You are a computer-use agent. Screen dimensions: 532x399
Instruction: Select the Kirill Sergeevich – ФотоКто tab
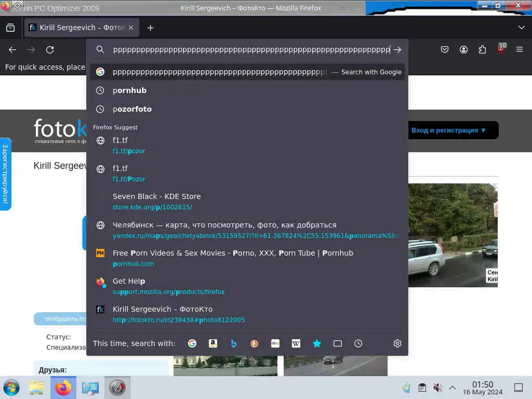click(x=82, y=28)
